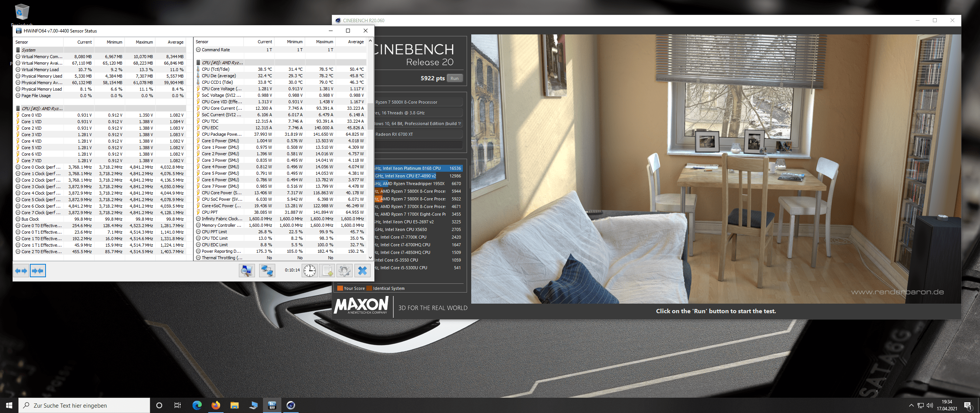980x413 pixels.
Task: Click Sensor column header in left pane
Action: tap(39, 42)
